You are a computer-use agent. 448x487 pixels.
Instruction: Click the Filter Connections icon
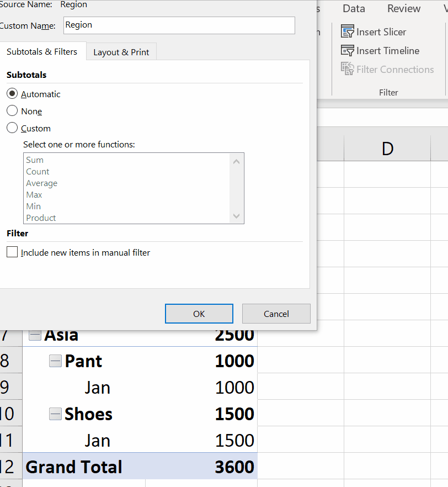(347, 69)
